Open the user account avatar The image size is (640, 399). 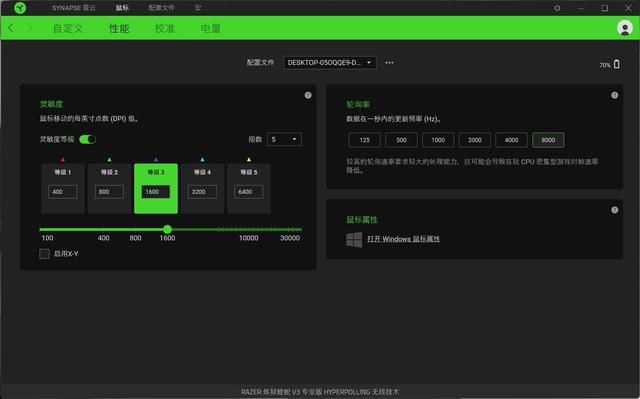point(624,28)
